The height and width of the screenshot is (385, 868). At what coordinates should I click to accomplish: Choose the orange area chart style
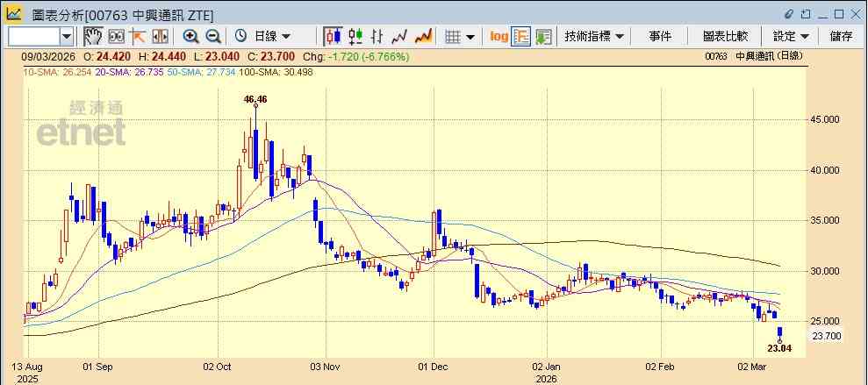tap(424, 37)
